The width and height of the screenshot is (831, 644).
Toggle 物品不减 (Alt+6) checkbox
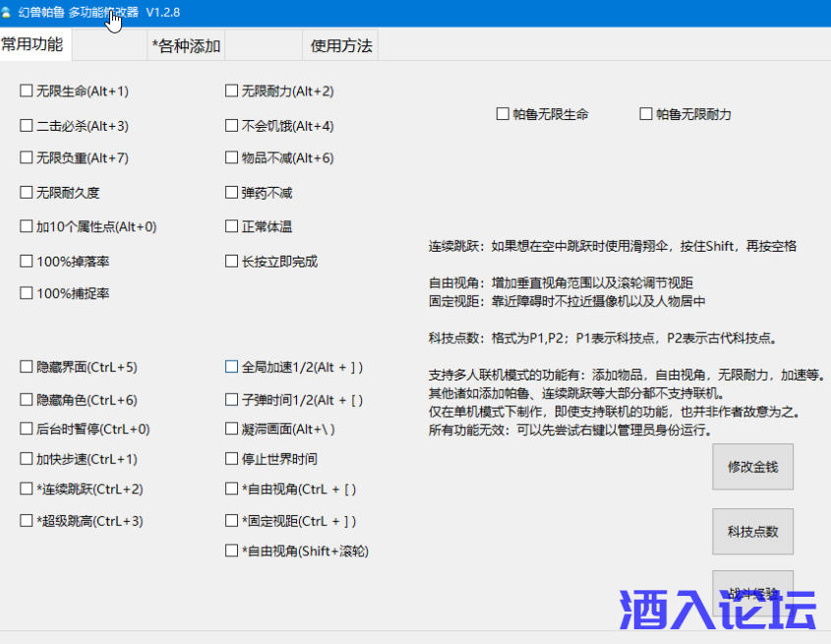(232, 158)
